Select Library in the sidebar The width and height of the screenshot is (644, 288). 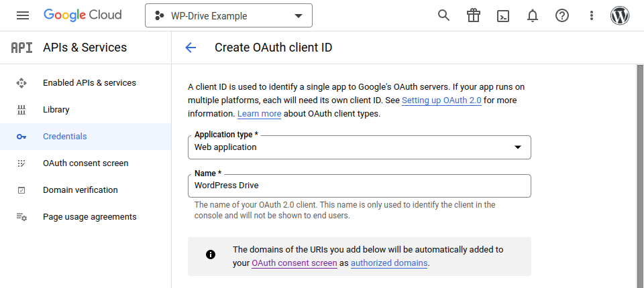click(56, 110)
